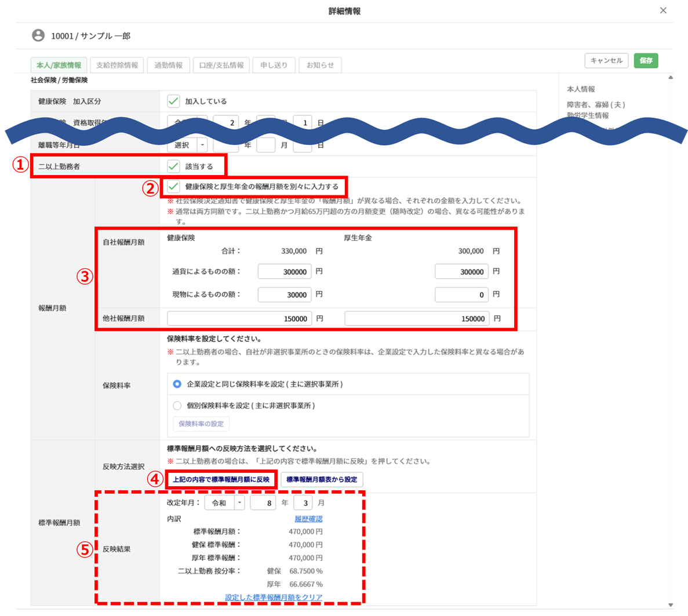Open the 通勤情報 tab
688x616 pixels.
coord(168,65)
